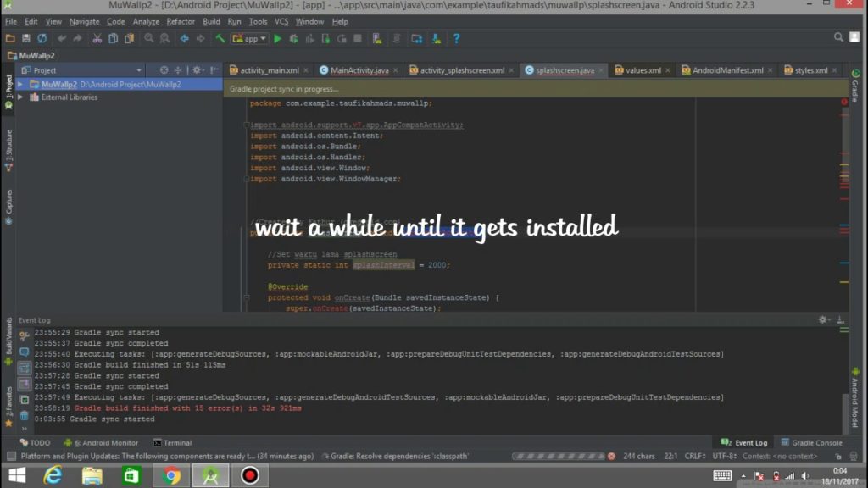Screen dimensions: 868x488
Task: Open the Project panel gear settings menu
Action: pyautogui.click(x=197, y=70)
